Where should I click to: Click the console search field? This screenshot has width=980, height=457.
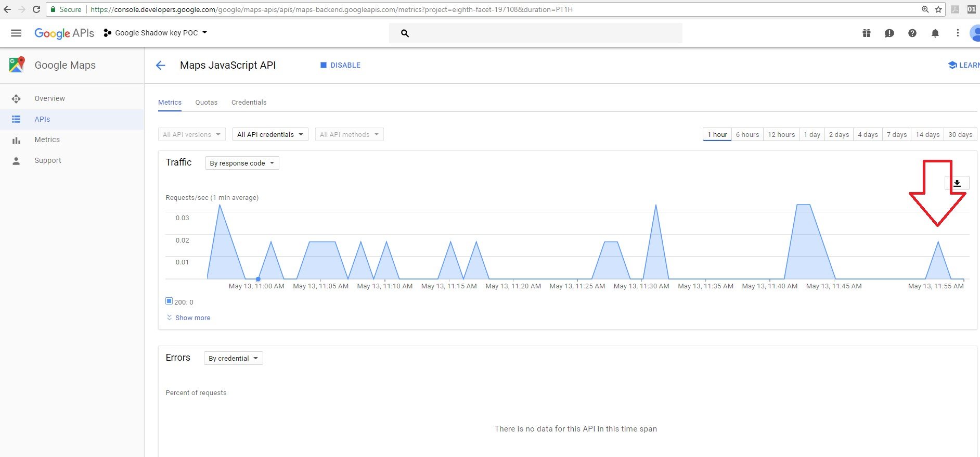[x=536, y=33]
